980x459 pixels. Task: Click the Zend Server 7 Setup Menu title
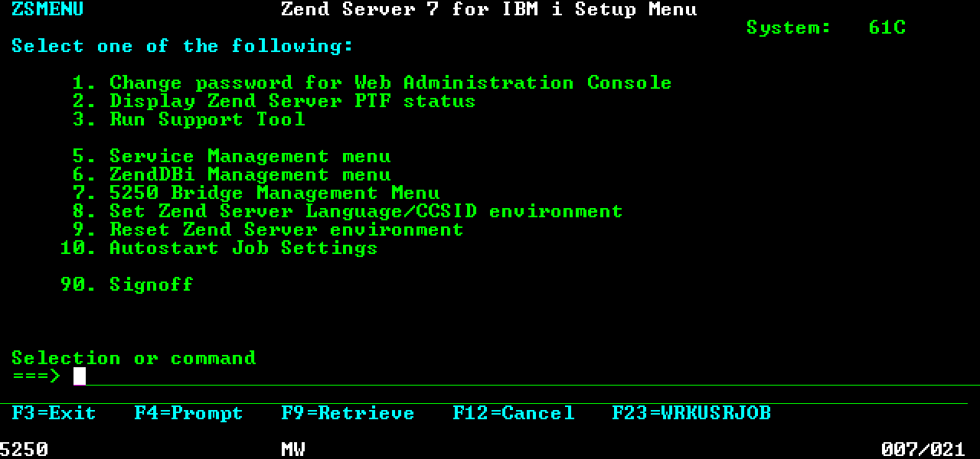[488, 9]
